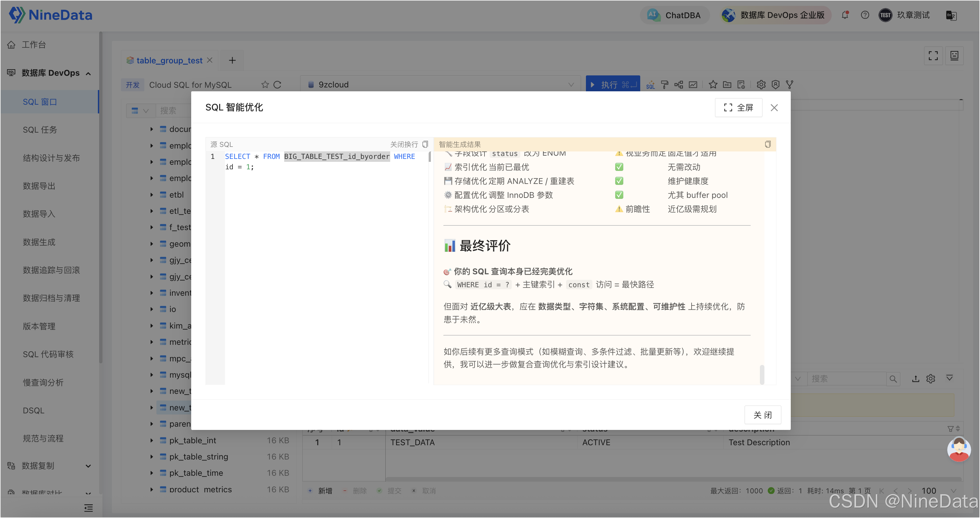Click the format brush toolbar icon
Image resolution: width=980 pixels, height=518 pixels.
pyautogui.click(x=665, y=85)
